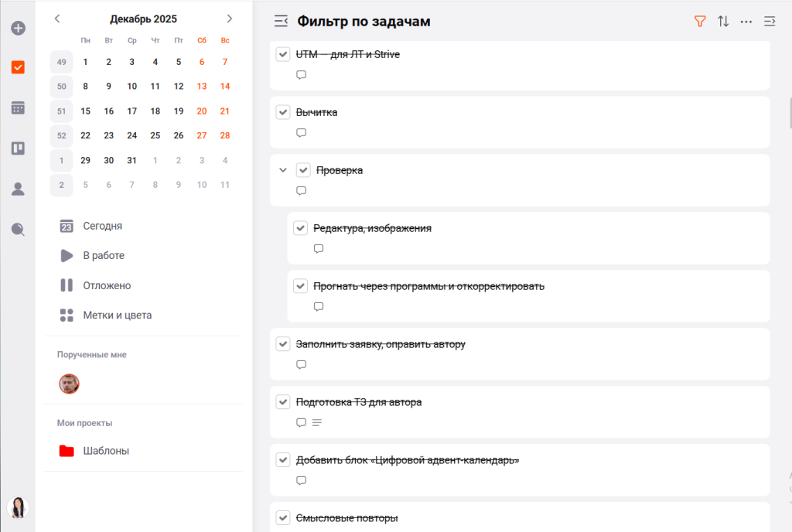Image resolution: width=792 pixels, height=532 pixels.
Task: Select December 17 in the calendar
Action: pyautogui.click(x=132, y=111)
